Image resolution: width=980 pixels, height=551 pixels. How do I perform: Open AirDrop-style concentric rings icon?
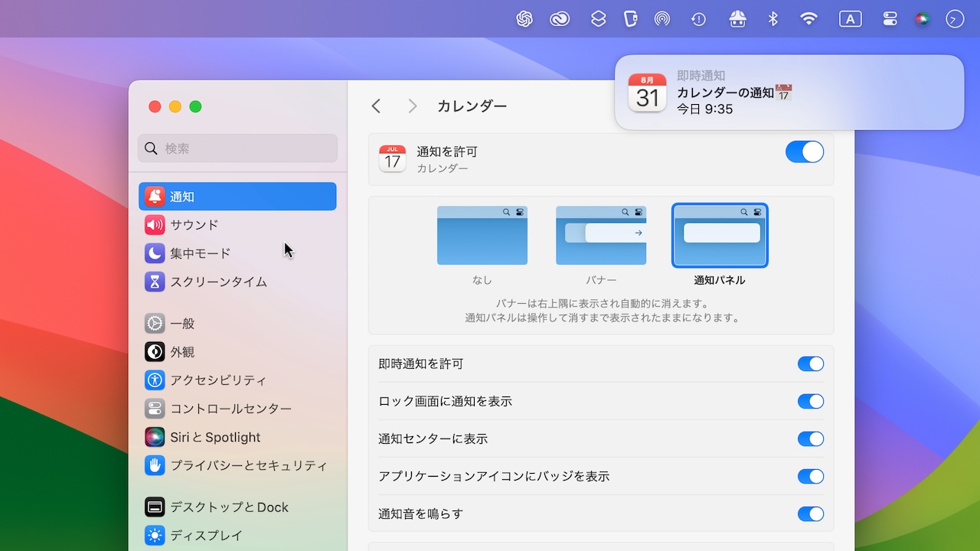coord(662,19)
